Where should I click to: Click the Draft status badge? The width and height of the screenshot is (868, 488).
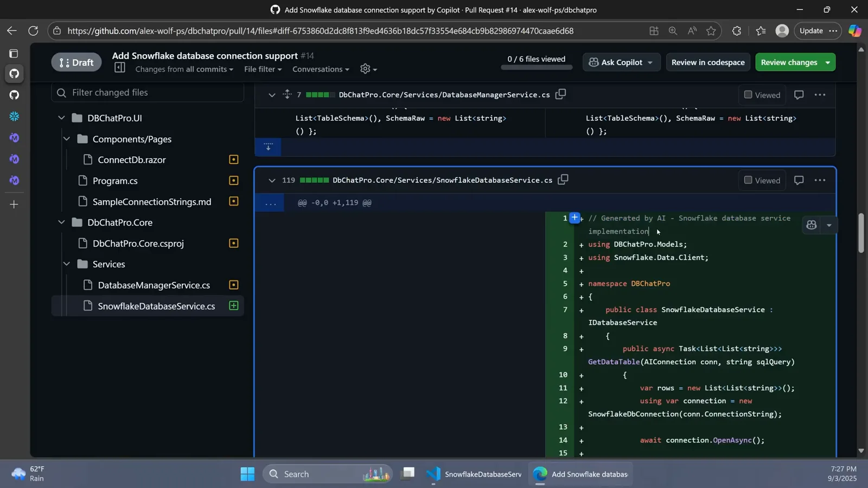coord(76,62)
